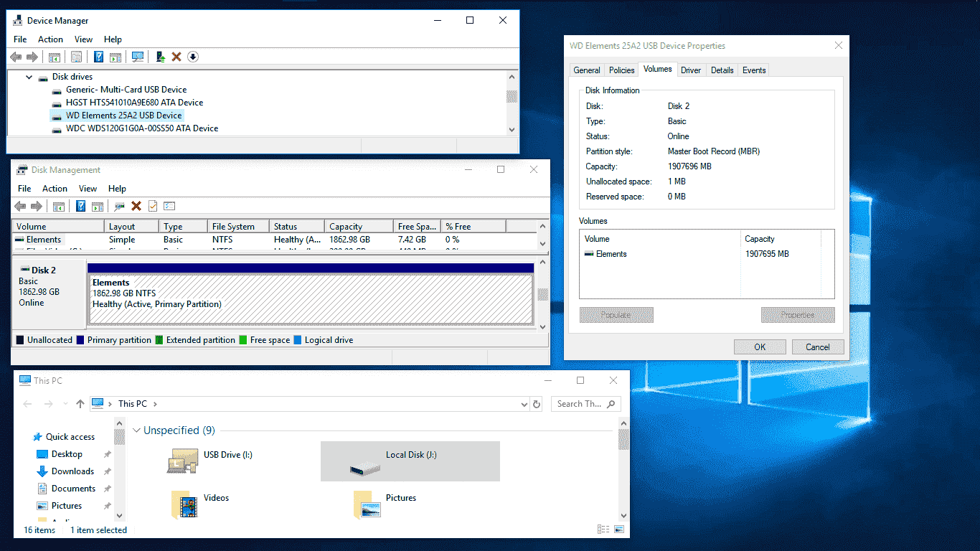Click Search This PC input field

585,404
